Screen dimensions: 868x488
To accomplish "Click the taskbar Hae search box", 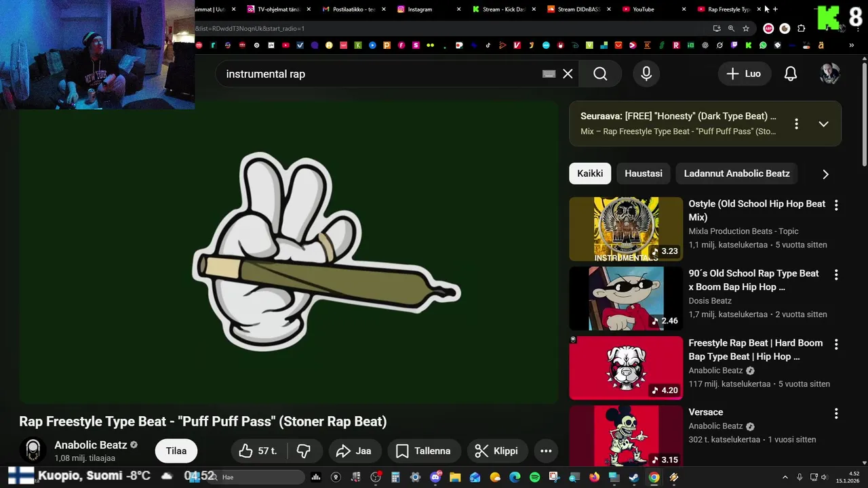I will tap(256, 477).
